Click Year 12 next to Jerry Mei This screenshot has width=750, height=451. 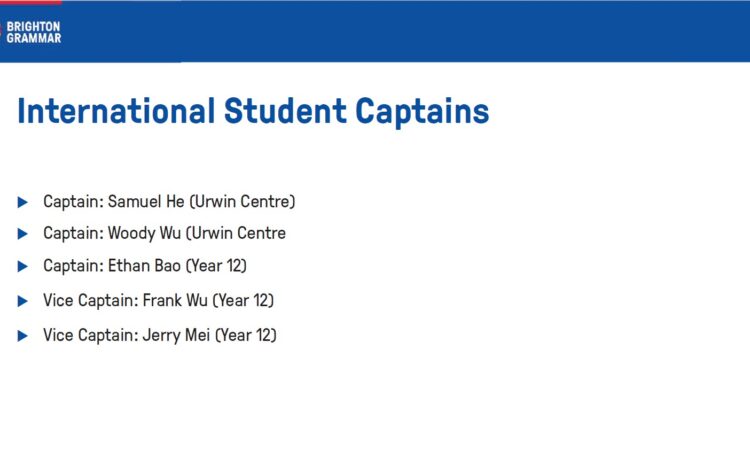pos(245,335)
